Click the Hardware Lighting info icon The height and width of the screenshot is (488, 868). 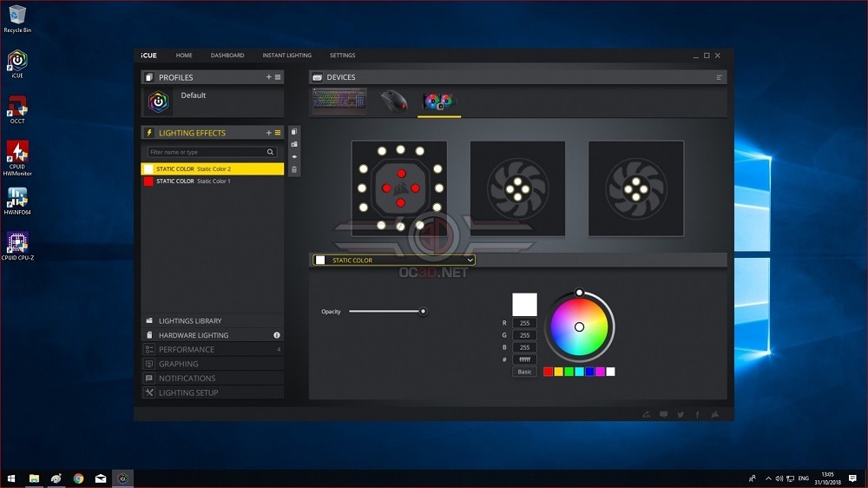coord(276,335)
